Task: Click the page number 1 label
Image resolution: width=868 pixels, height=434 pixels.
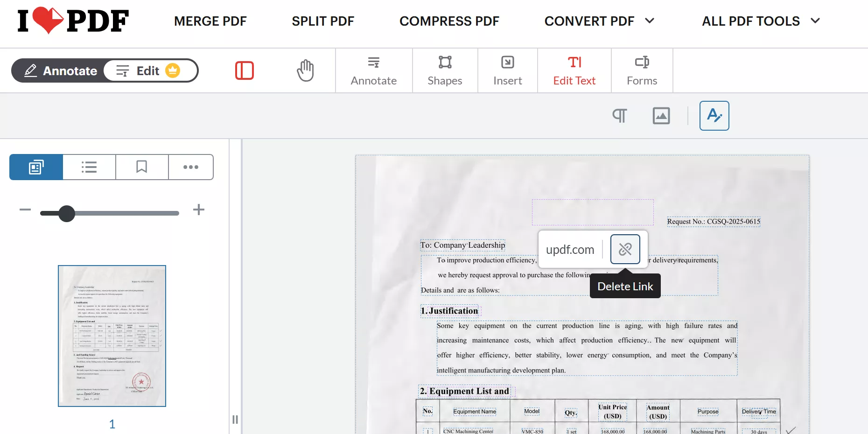Action: [112, 424]
